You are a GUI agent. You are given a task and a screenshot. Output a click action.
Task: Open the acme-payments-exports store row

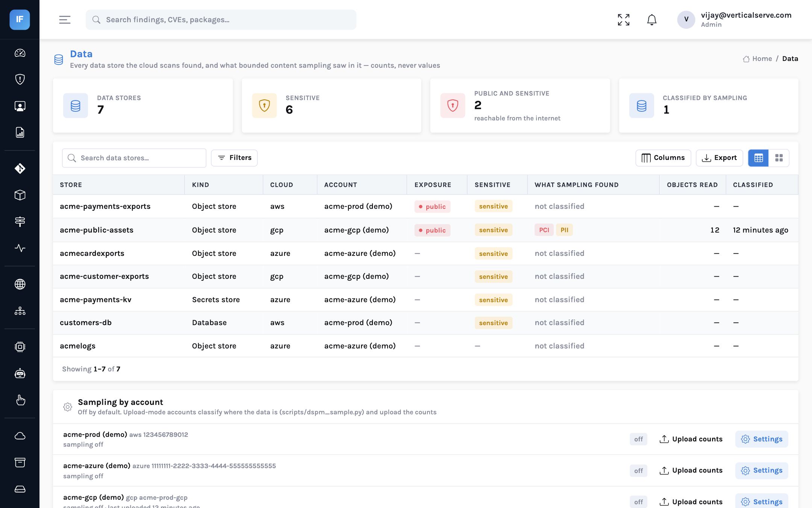[x=426, y=206]
